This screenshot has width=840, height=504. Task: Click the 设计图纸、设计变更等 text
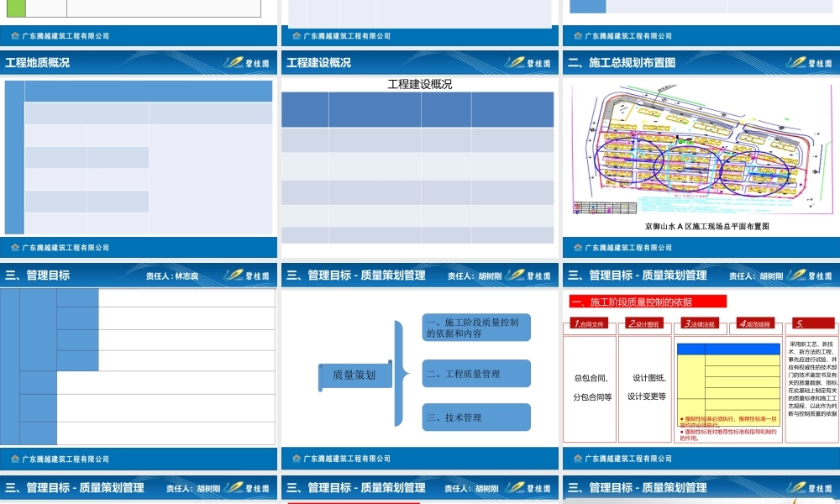(647, 387)
